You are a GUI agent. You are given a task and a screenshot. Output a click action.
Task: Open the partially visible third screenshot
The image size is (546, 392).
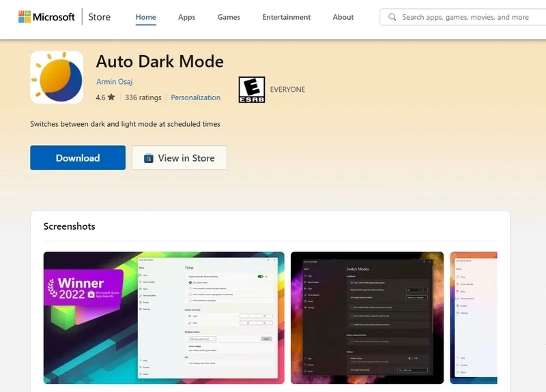[474, 318]
